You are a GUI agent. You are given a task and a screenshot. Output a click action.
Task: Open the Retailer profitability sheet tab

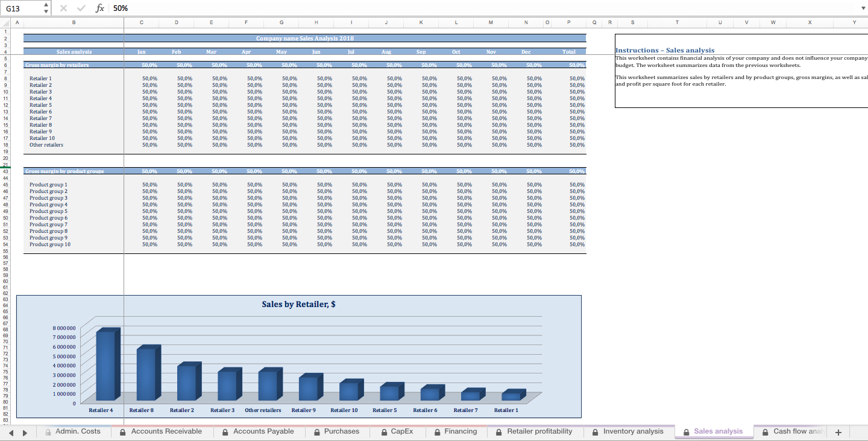coord(535,431)
